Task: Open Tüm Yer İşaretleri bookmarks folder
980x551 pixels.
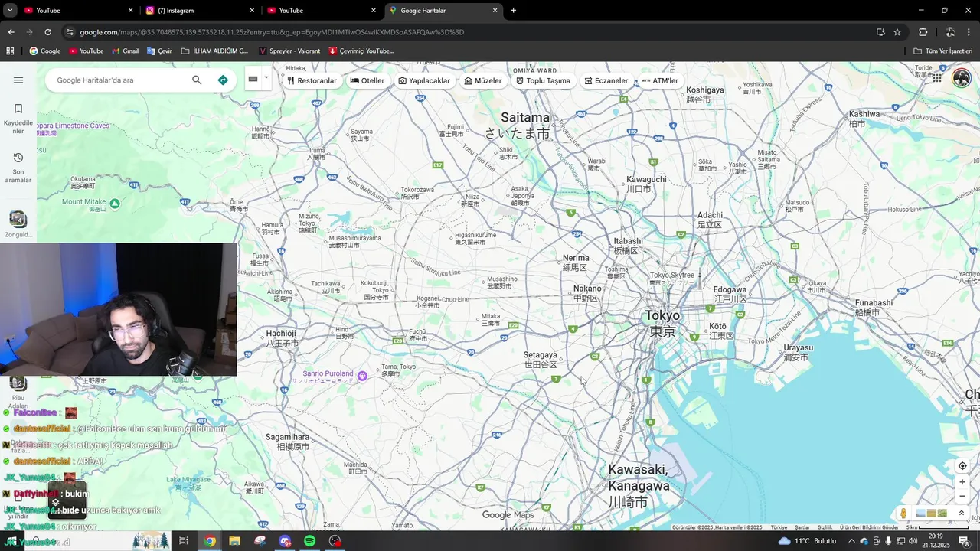Action: coord(942,51)
